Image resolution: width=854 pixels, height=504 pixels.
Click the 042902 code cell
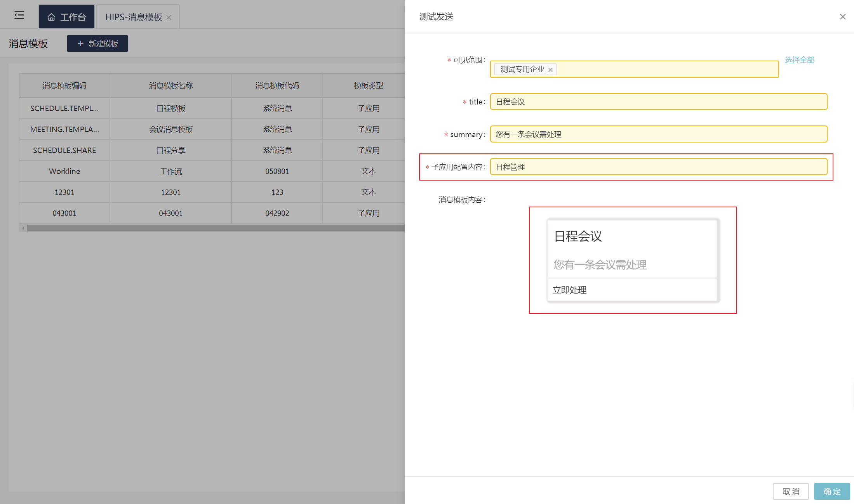[x=277, y=213]
